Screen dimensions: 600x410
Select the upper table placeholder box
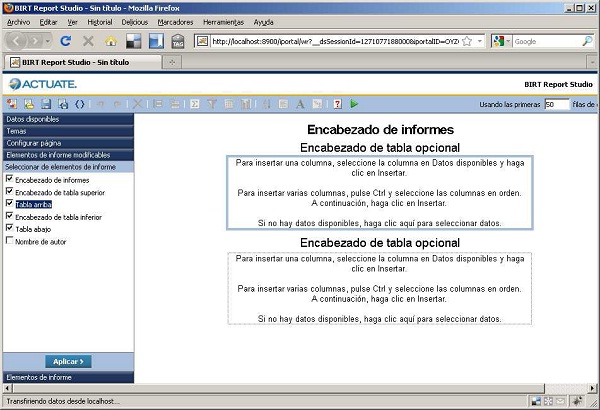pyautogui.click(x=380, y=193)
